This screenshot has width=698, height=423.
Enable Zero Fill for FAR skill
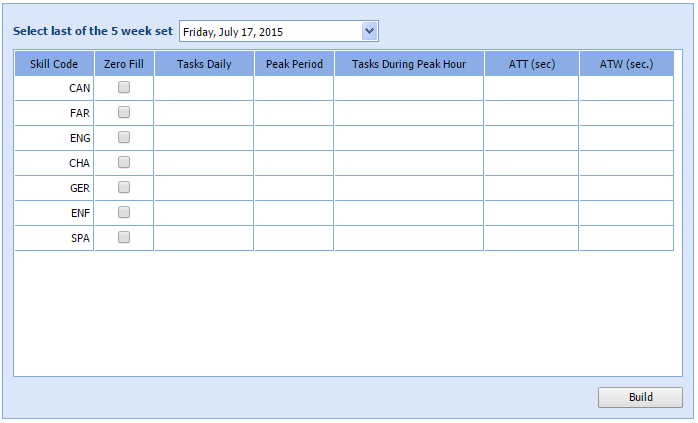click(124, 113)
